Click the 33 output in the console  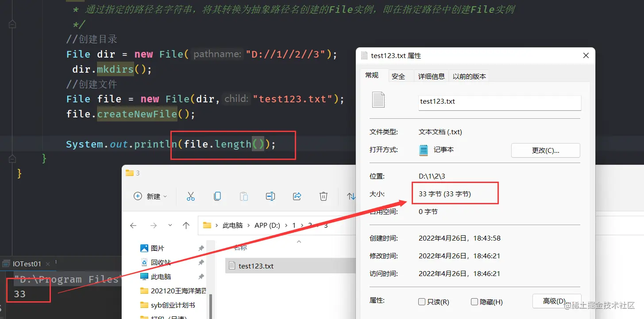coord(19,294)
